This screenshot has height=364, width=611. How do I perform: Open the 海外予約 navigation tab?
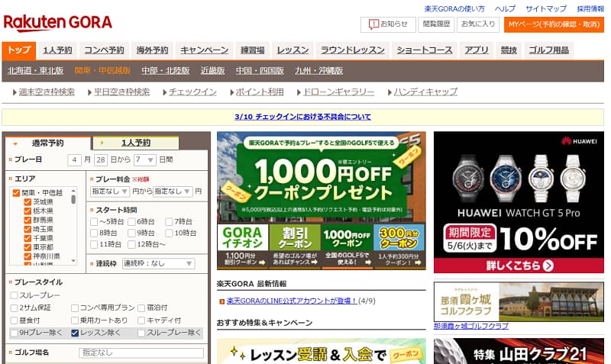(152, 50)
